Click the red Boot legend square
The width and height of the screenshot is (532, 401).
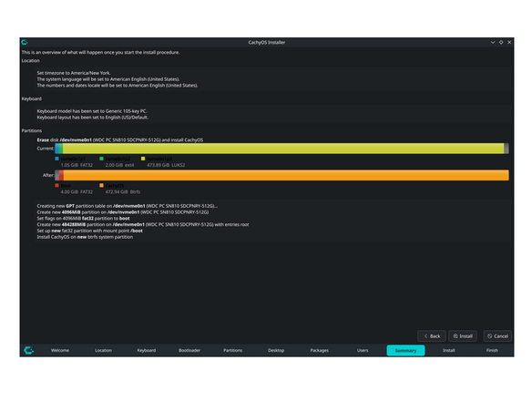click(56, 185)
